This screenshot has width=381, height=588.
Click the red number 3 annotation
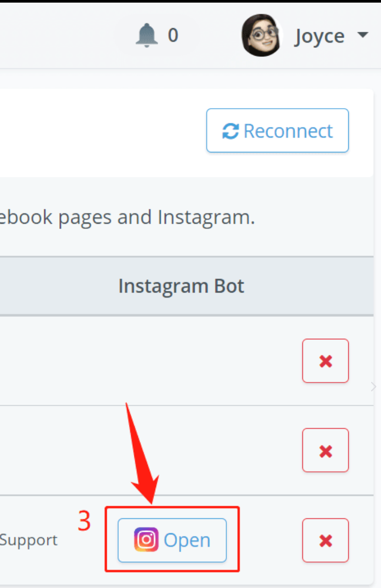pyautogui.click(x=84, y=521)
